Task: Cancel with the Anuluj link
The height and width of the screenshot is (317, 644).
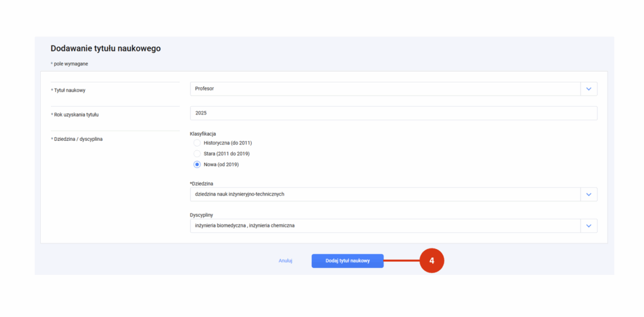Action: [286, 261]
